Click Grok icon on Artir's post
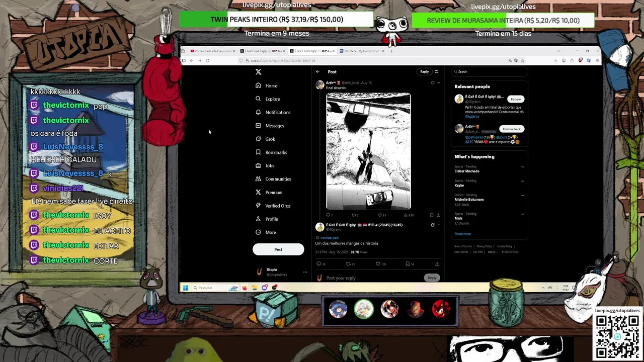Viewport: 644px width, 362px height. coord(432,82)
